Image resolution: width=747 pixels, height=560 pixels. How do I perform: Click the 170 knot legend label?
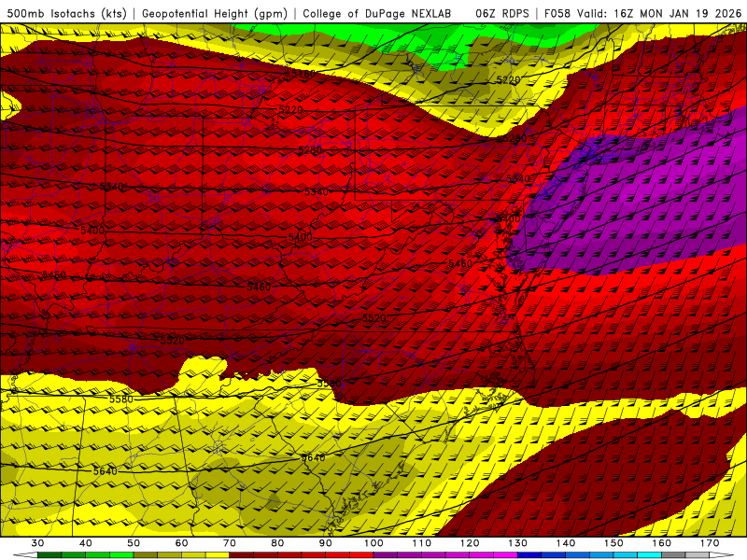(x=710, y=543)
